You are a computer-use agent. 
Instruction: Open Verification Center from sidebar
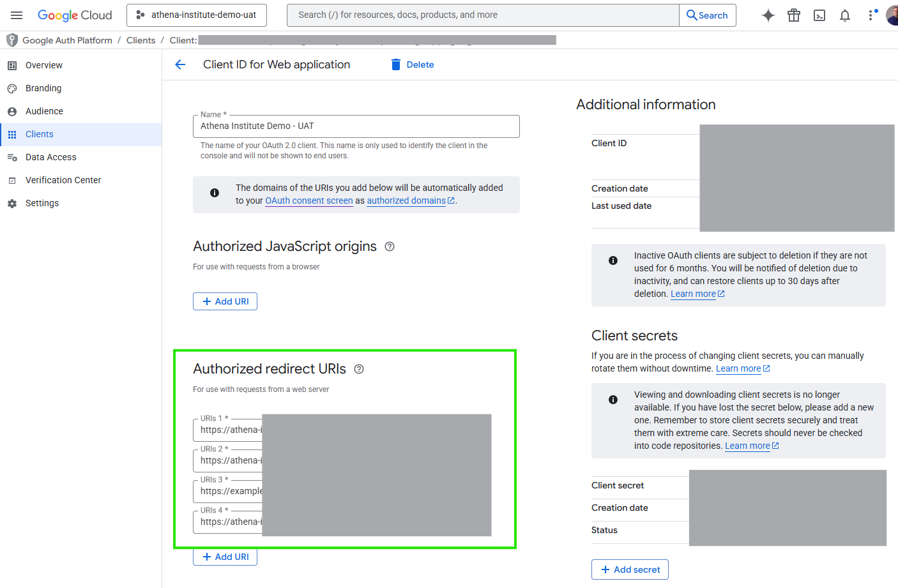click(x=63, y=180)
